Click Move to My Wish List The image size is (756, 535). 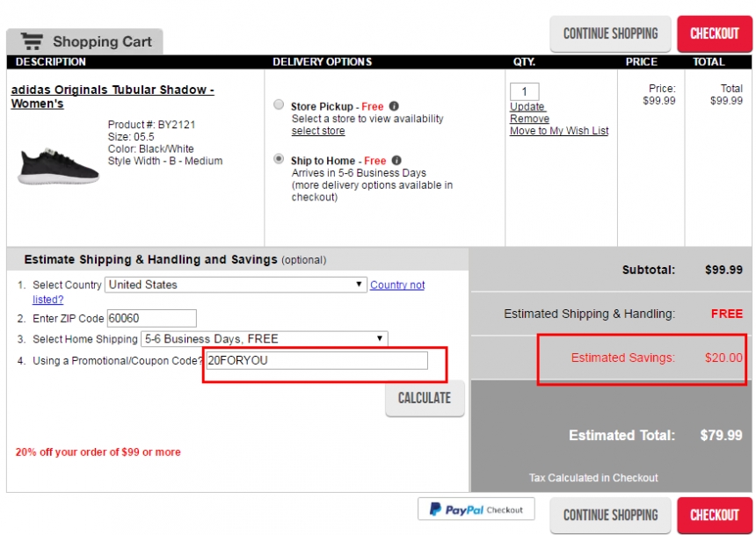(x=559, y=131)
